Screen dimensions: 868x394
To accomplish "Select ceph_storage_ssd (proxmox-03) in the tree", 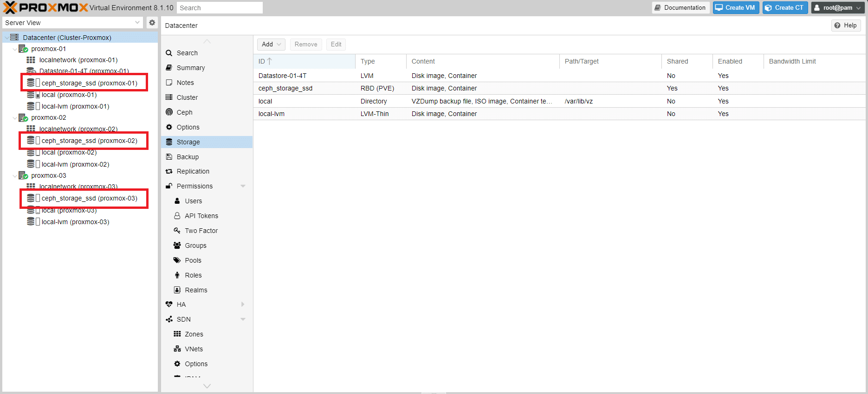I will coord(90,198).
